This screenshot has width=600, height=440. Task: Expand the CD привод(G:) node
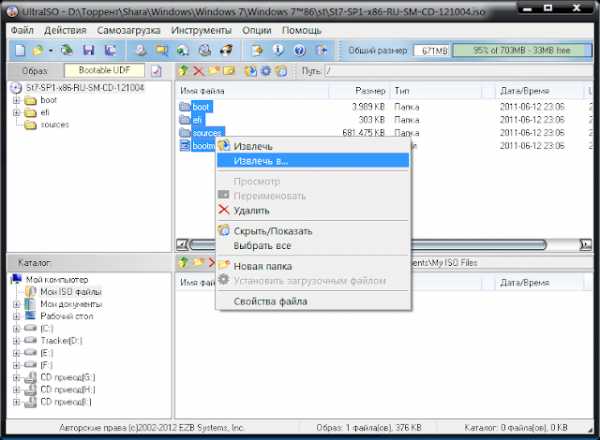[17, 377]
